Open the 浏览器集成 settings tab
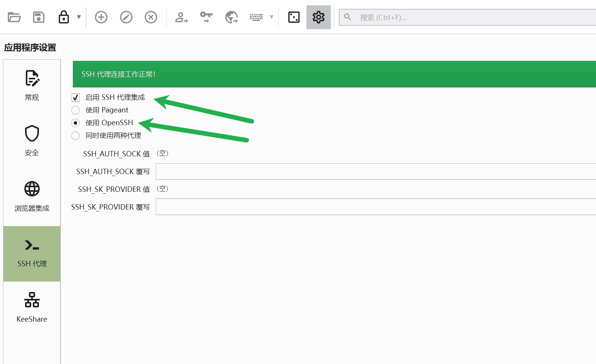The width and height of the screenshot is (596, 364). pyautogui.click(x=32, y=197)
